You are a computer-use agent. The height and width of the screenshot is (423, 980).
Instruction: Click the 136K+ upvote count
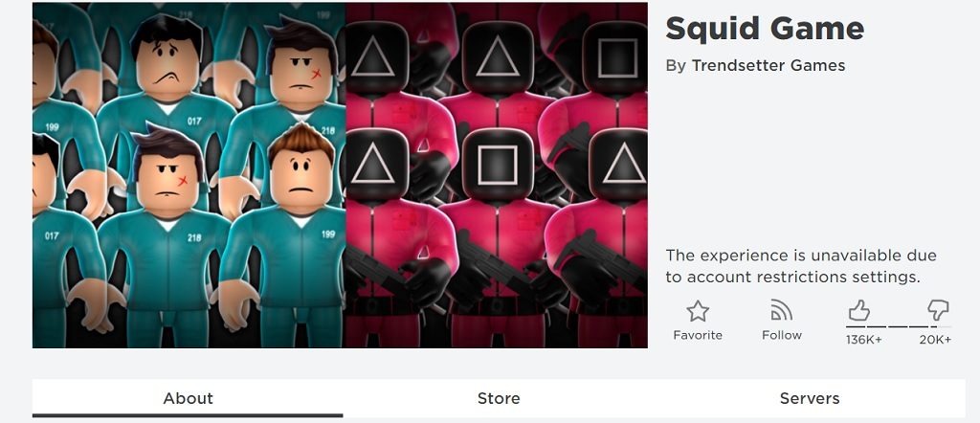[x=864, y=340]
